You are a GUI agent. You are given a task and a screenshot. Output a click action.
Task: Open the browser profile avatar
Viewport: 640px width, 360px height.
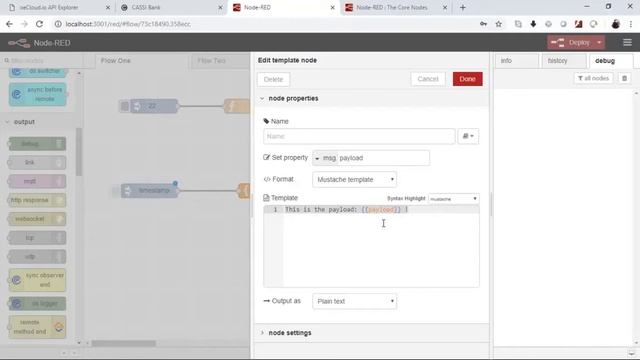click(x=616, y=24)
